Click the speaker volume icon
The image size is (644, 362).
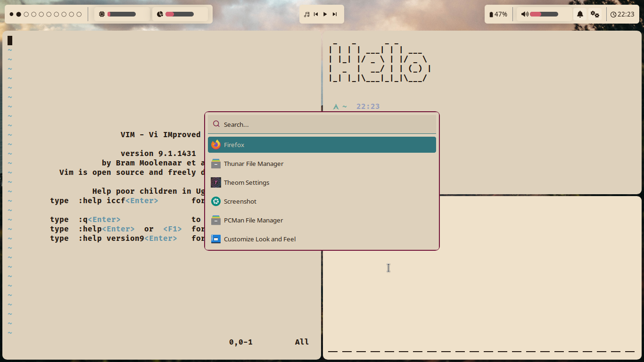point(524,14)
